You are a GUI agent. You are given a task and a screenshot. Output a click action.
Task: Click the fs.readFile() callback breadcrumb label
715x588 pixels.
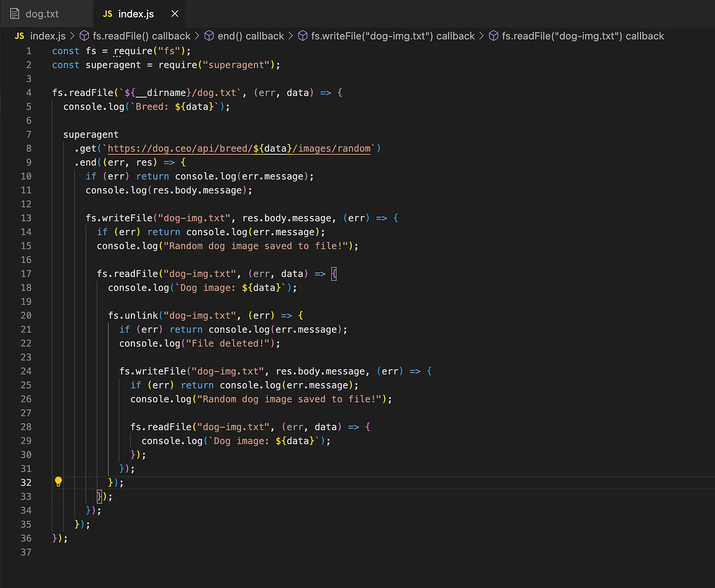(x=141, y=36)
